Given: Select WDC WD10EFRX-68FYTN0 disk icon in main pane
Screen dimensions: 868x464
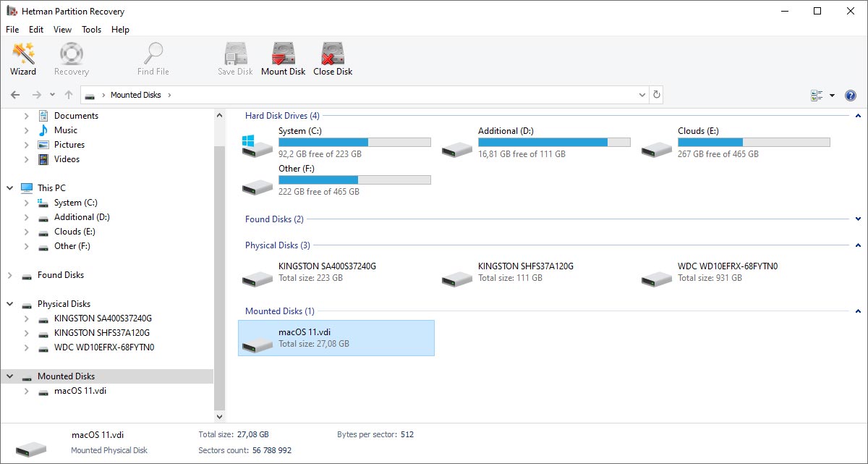Looking at the screenshot, I should tap(657, 278).
